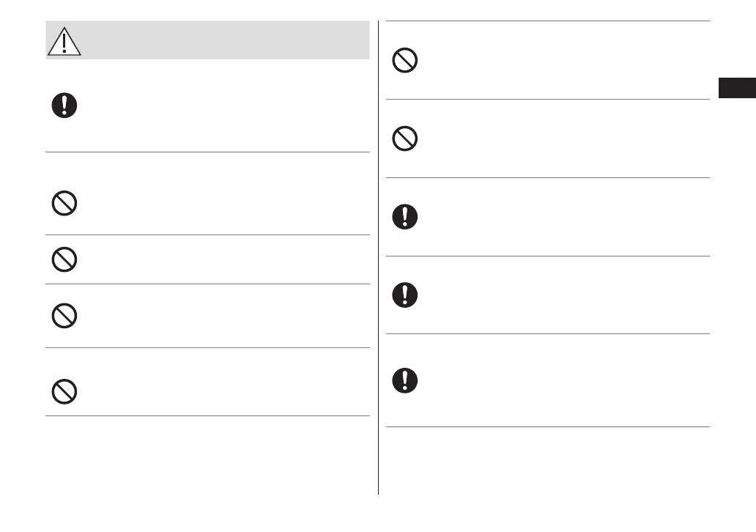Select the black tab marker on the right edge
The width and height of the screenshot is (756, 532).
click(x=736, y=89)
